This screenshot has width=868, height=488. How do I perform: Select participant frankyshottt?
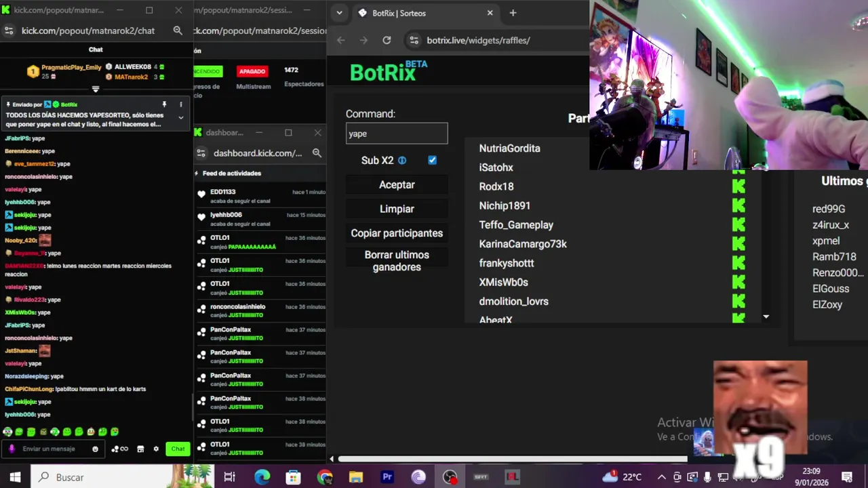coord(507,263)
